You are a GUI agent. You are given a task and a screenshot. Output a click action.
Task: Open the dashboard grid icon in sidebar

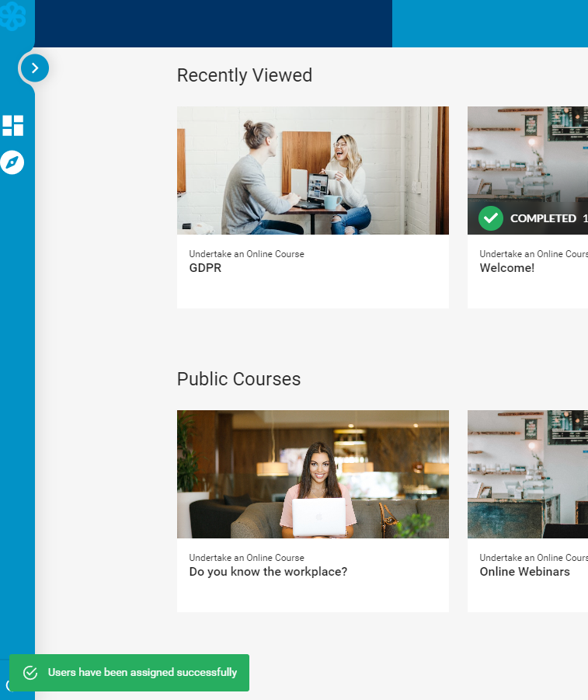pyautogui.click(x=13, y=125)
